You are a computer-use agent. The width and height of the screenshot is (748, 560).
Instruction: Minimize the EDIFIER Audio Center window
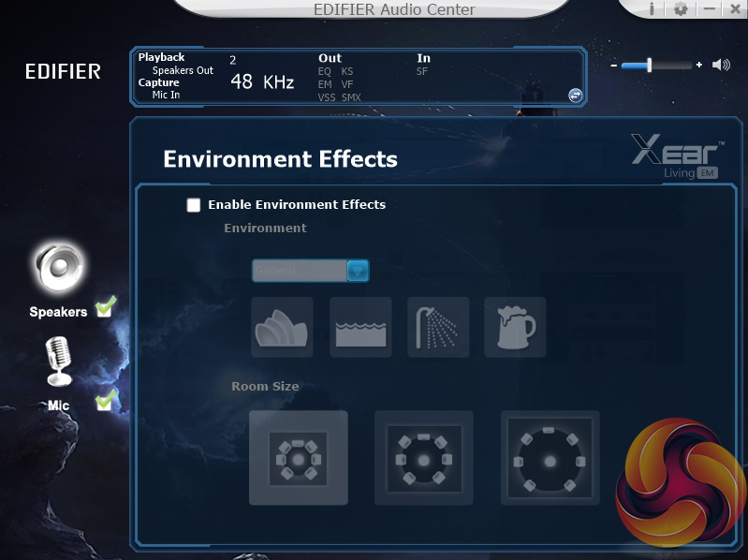710,8
